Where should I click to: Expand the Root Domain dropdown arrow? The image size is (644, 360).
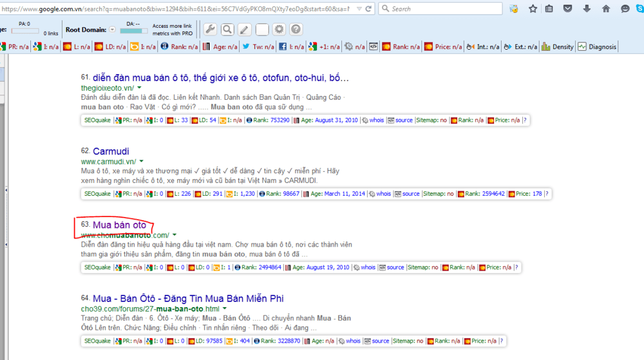(112, 30)
